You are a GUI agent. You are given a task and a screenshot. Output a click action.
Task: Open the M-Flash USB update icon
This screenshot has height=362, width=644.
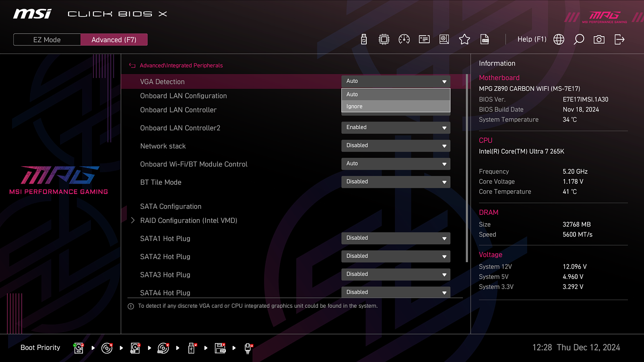point(364,39)
